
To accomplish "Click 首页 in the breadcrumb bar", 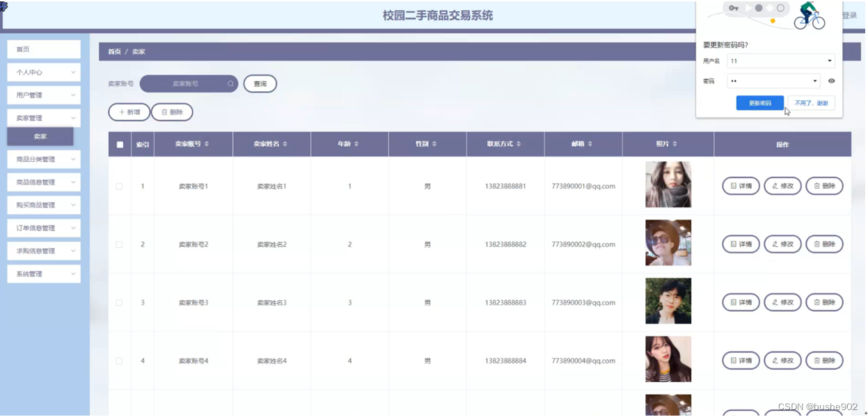I will pyautogui.click(x=114, y=52).
